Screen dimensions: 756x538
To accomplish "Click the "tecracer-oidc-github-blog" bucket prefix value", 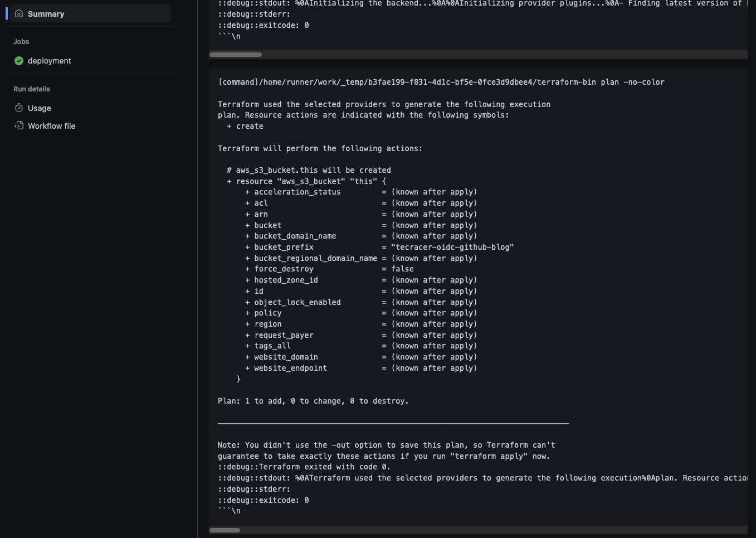I will (452, 247).
